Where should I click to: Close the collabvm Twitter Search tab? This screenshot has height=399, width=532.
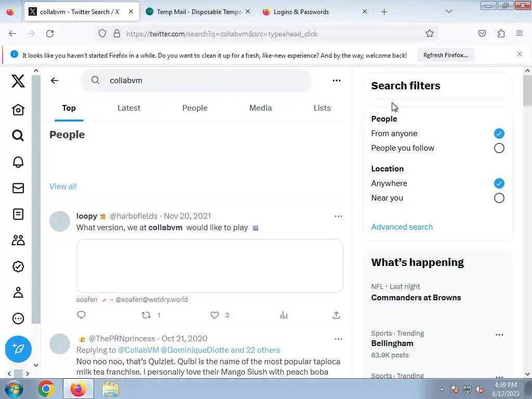tap(130, 11)
